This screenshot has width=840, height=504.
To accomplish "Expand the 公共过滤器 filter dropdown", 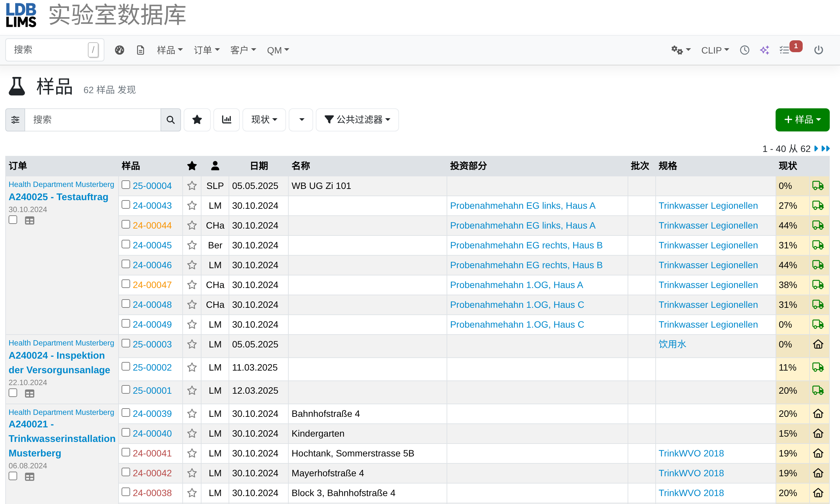I will click(357, 120).
